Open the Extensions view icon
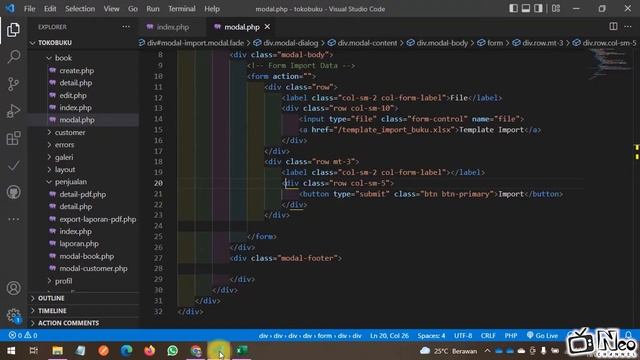This screenshot has width=640, height=360. click(x=13, y=138)
